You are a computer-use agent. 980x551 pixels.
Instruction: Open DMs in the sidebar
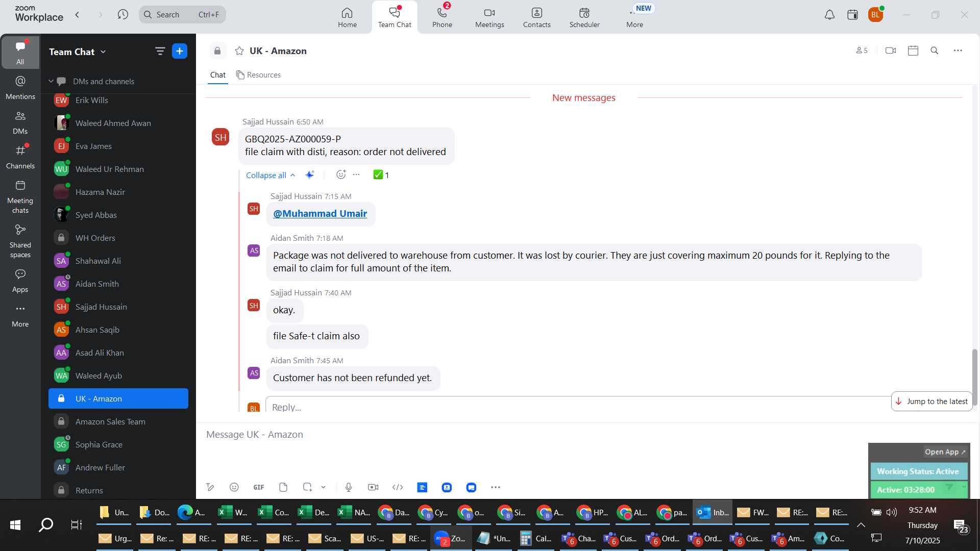(x=20, y=122)
